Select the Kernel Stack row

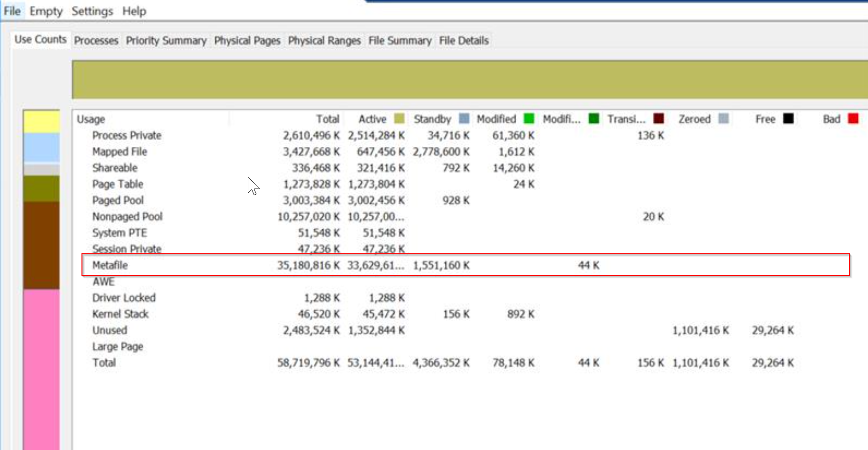(x=470, y=314)
